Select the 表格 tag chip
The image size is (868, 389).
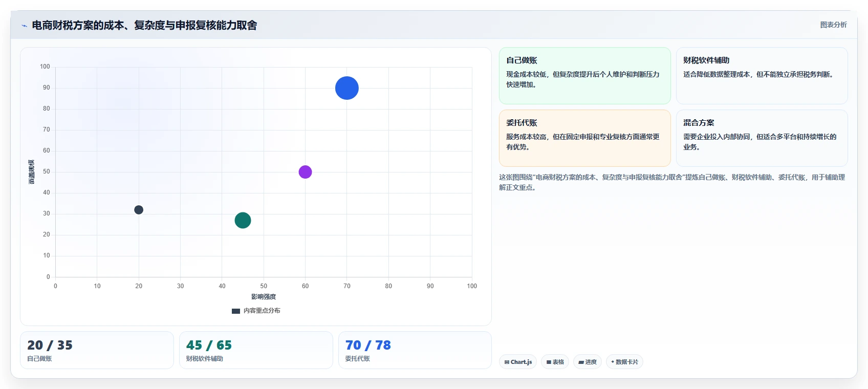tap(555, 362)
